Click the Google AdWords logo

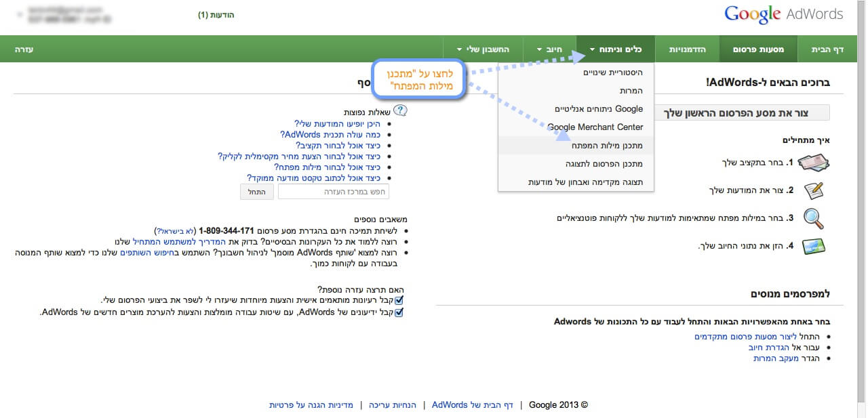(x=783, y=14)
